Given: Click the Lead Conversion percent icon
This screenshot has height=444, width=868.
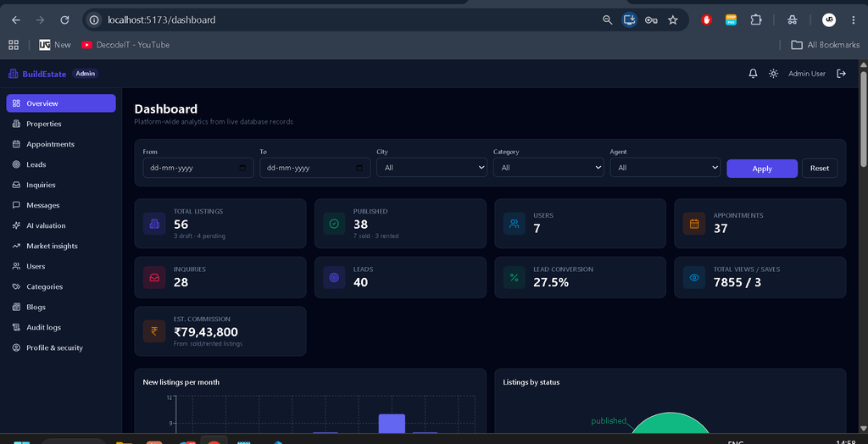Looking at the screenshot, I should tap(515, 277).
